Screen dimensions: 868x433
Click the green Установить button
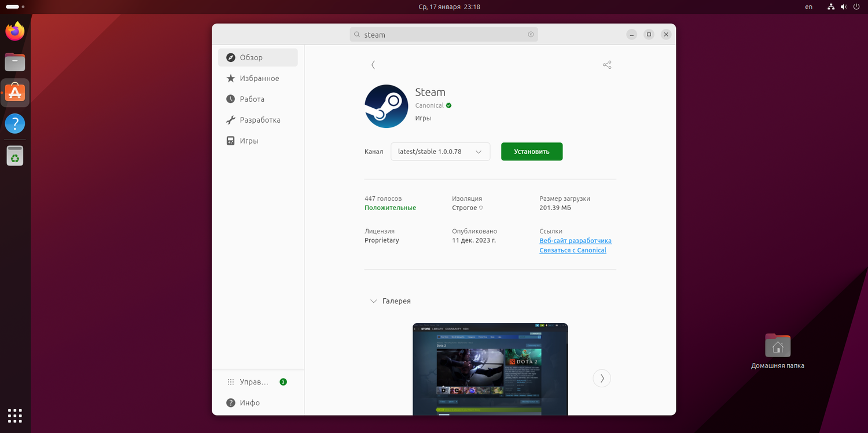(x=532, y=152)
